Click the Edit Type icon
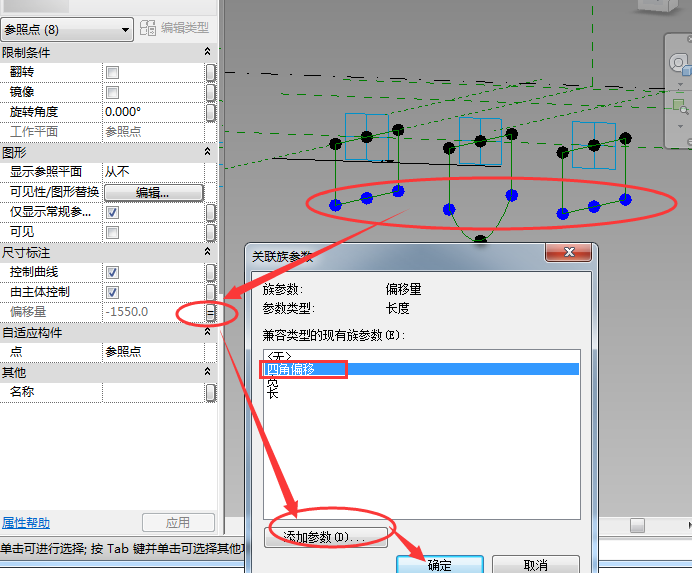This screenshot has width=692, height=573. [x=150, y=28]
